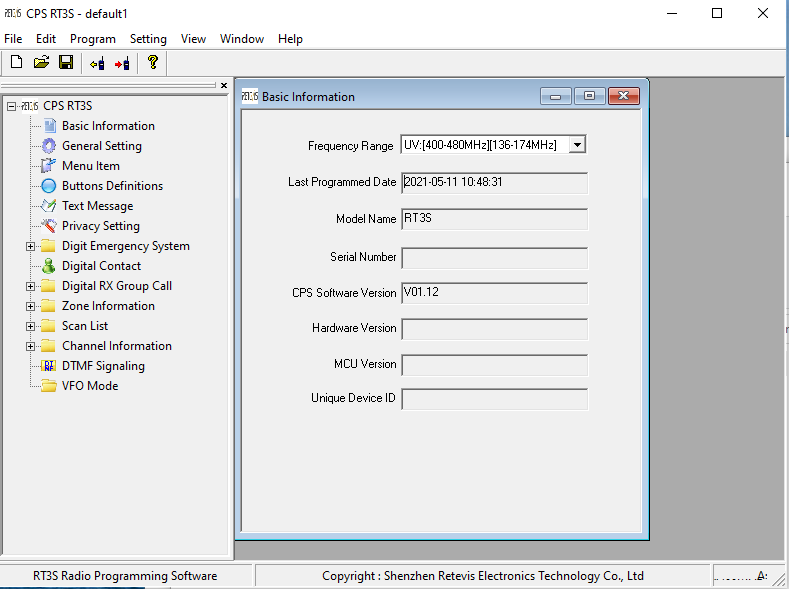Image resolution: width=789 pixels, height=589 pixels.
Task: Select DTMF Signaling in the tree
Action: pos(103,366)
